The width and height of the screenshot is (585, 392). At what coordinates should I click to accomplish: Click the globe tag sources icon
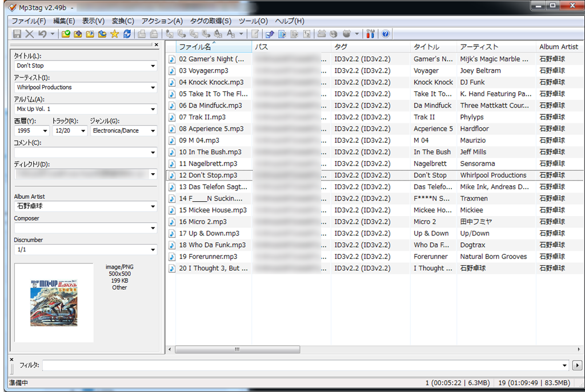coord(334,34)
